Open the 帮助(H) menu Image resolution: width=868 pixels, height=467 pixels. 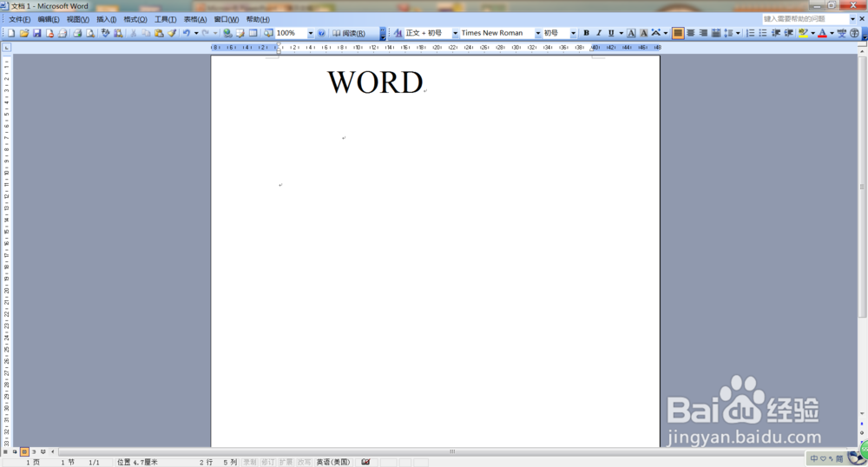tap(258, 19)
